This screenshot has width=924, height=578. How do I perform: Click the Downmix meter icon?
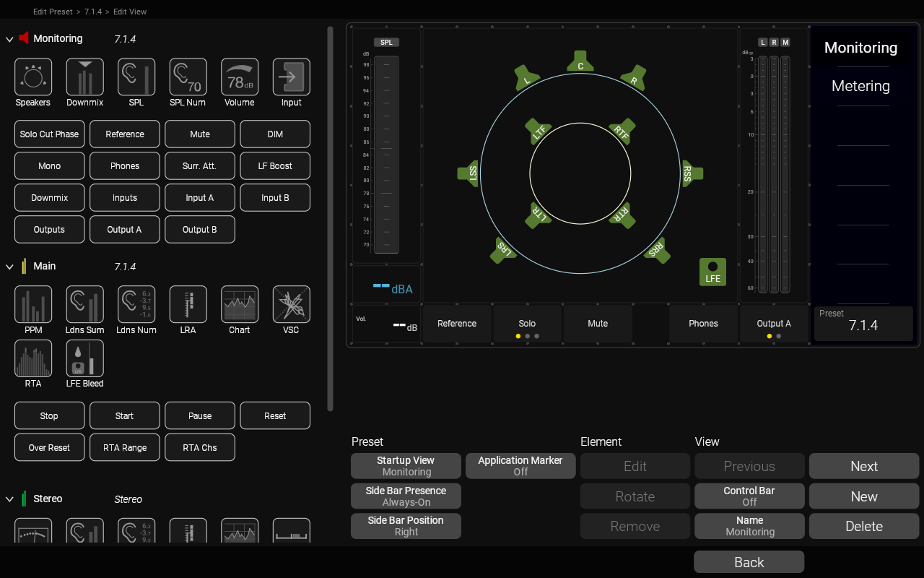pos(85,77)
